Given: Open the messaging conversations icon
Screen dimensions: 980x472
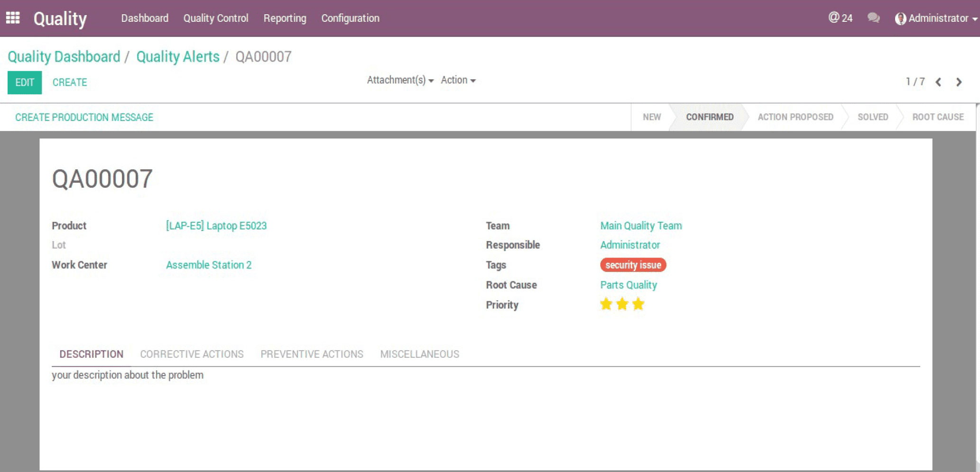Looking at the screenshot, I should [x=873, y=18].
